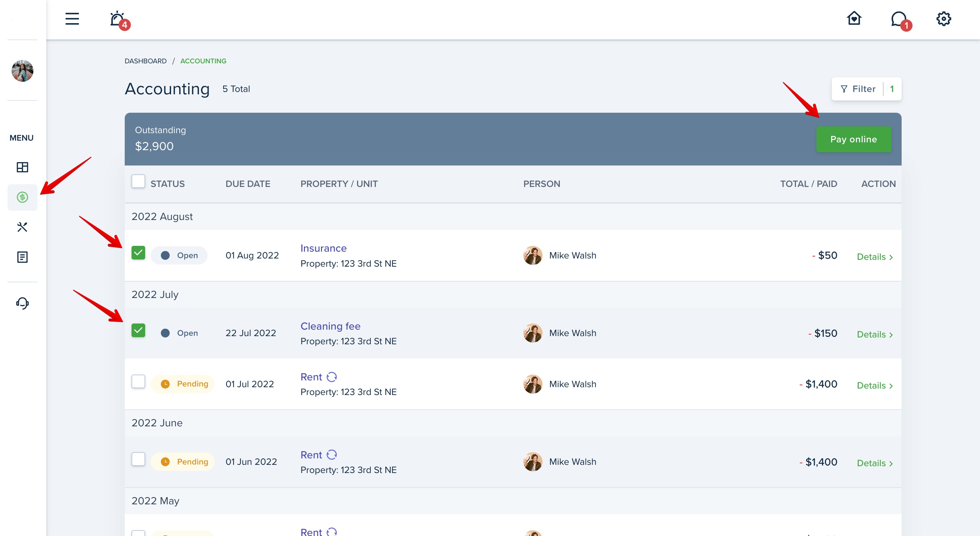
Task: Click funnel icon in Filter button
Action: point(844,89)
